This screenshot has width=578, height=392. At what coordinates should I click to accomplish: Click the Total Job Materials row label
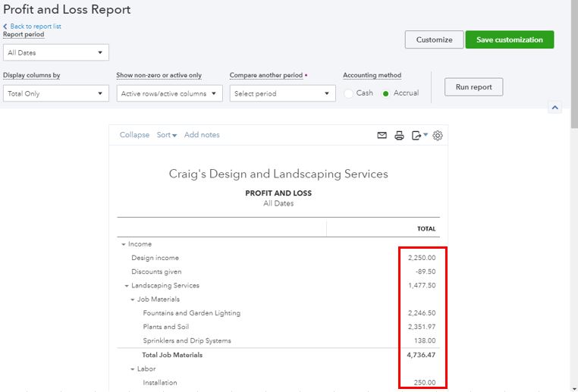172,355
